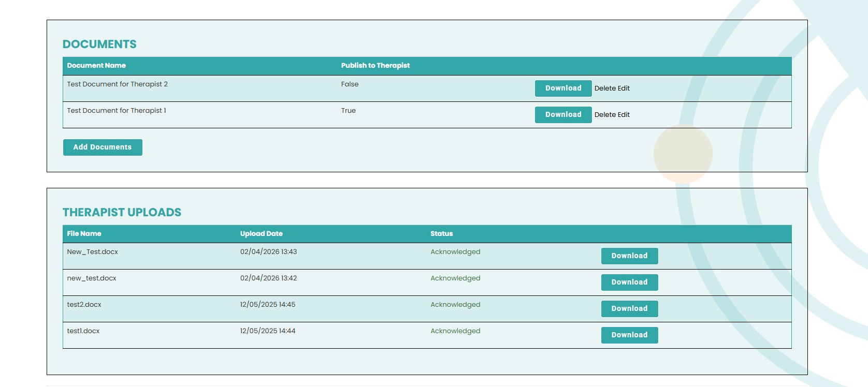Download the New_Test.docx upload
The image size is (868, 387).
point(629,256)
